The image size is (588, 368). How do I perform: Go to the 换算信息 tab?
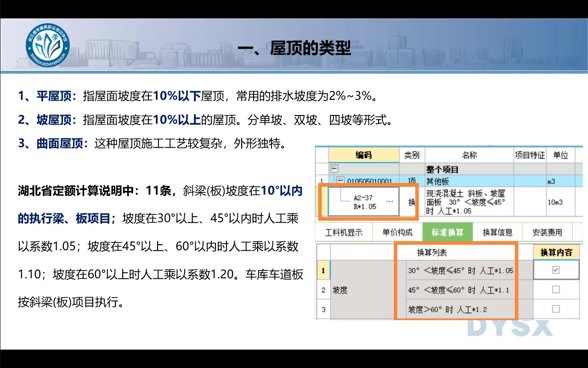click(x=498, y=233)
